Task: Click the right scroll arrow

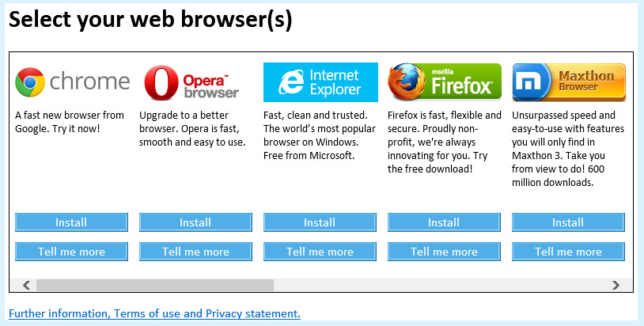Action: [616, 285]
